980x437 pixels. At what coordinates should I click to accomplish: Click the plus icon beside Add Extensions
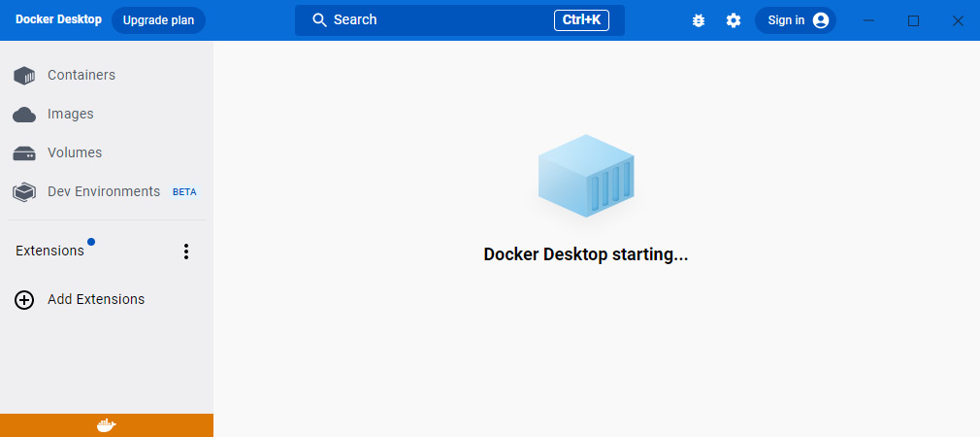23,300
